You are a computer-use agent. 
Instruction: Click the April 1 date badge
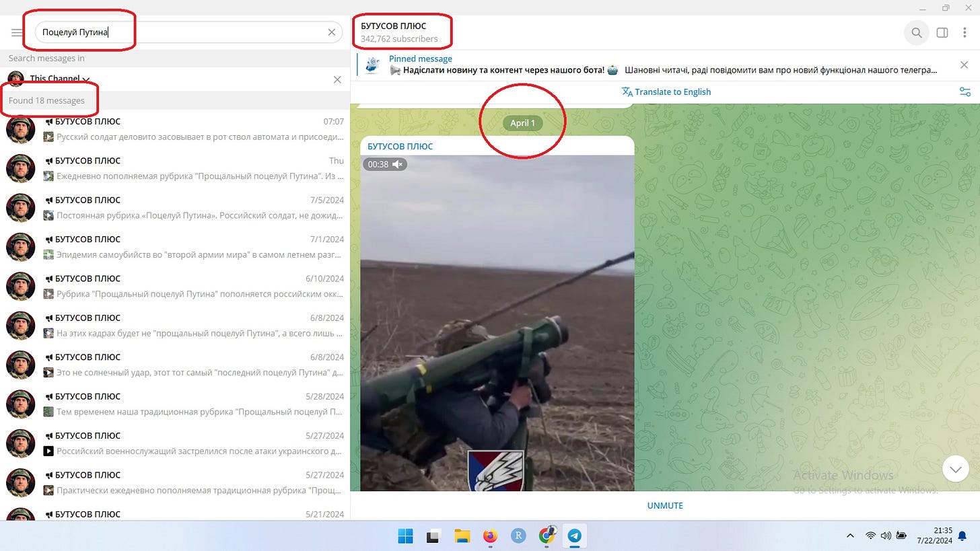click(522, 122)
